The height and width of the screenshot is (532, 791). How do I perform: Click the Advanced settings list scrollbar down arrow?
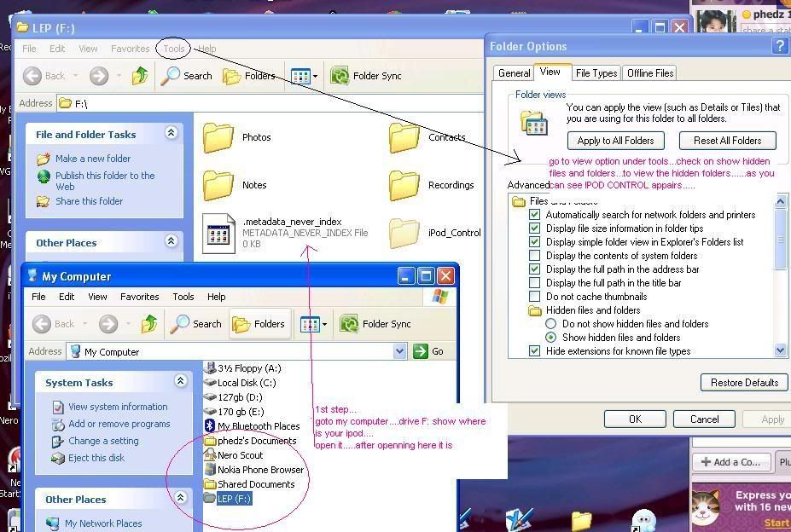(780, 350)
